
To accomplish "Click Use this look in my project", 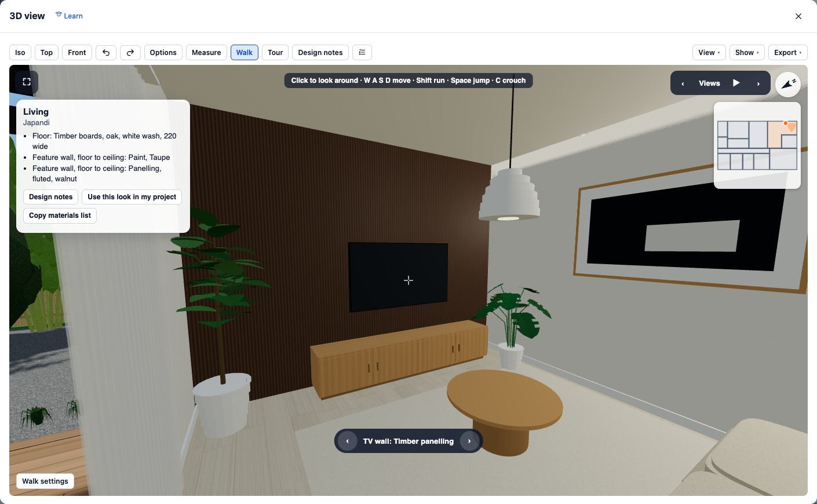I will pyautogui.click(x=132, y=197).
